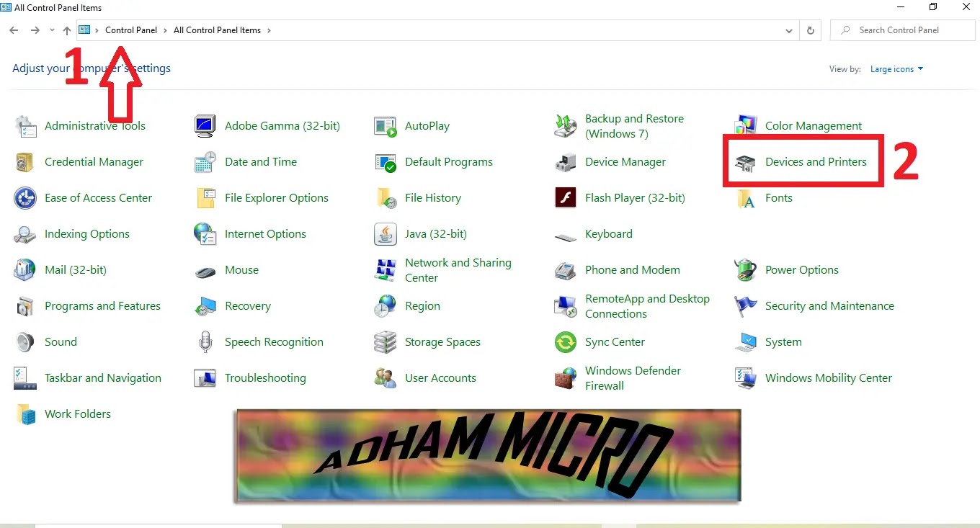Image resolution: width=980 pixels, height=528 pixels.
Task: Open the Phone and Modem icon
Action: click(x=566, y=270)
